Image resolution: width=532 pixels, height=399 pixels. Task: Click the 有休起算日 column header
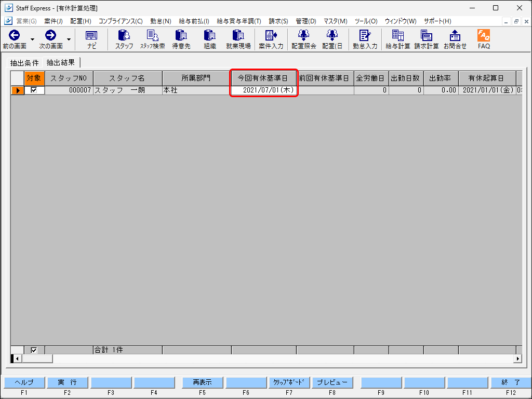(487, 78)
